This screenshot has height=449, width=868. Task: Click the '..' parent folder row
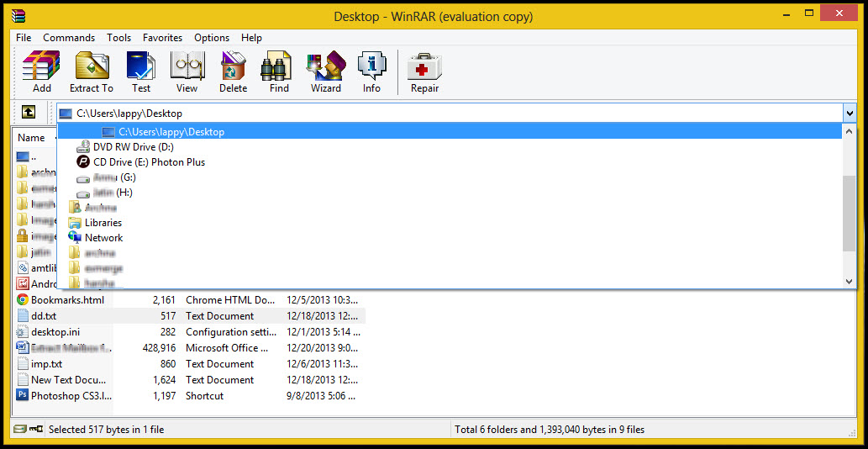pos(35,156)
